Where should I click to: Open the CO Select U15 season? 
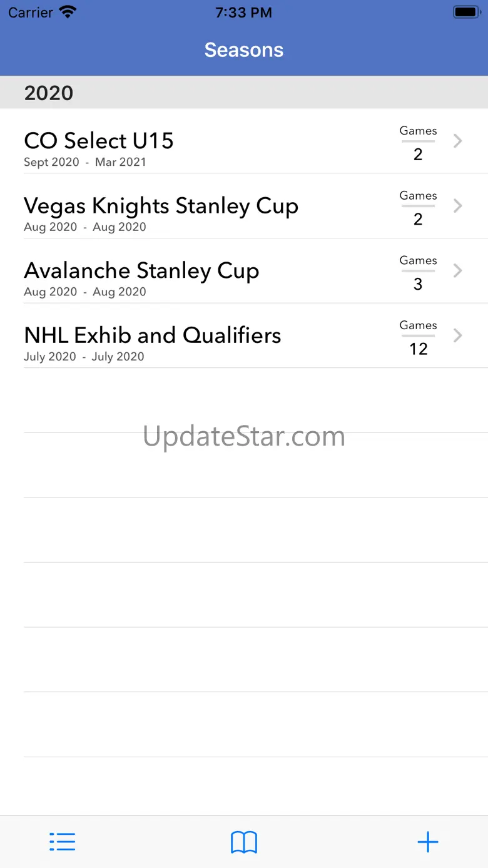pos(99,141)
